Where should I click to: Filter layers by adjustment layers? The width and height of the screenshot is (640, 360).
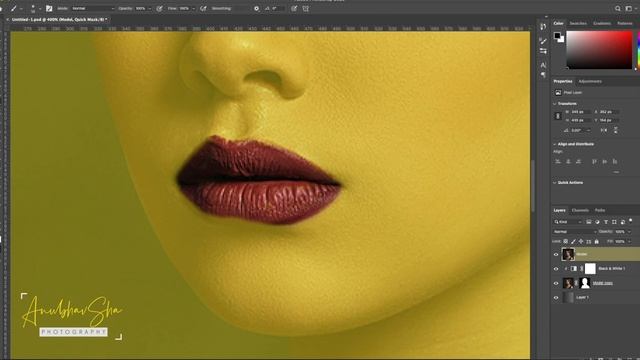tap(597, 222)
